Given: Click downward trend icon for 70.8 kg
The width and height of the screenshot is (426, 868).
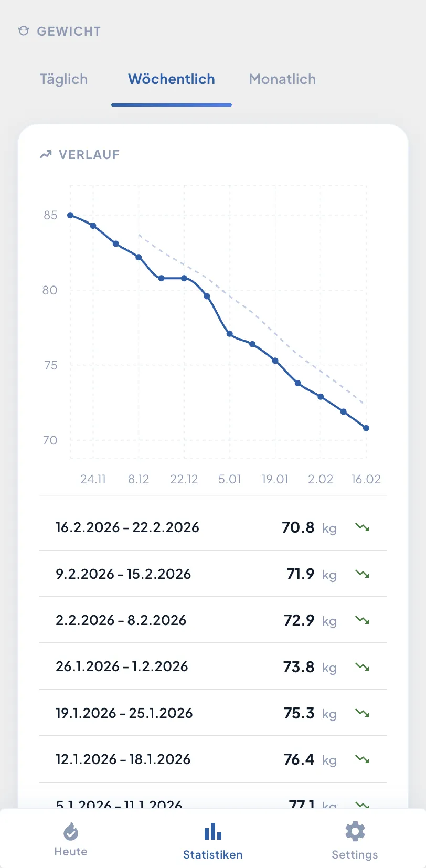Looking at the screenshot, I should (362, 527).
